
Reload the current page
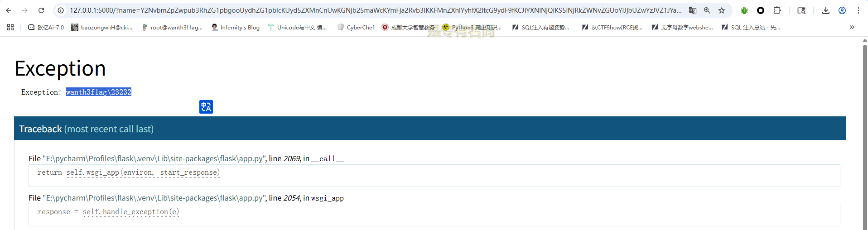(x=41, y=10)
